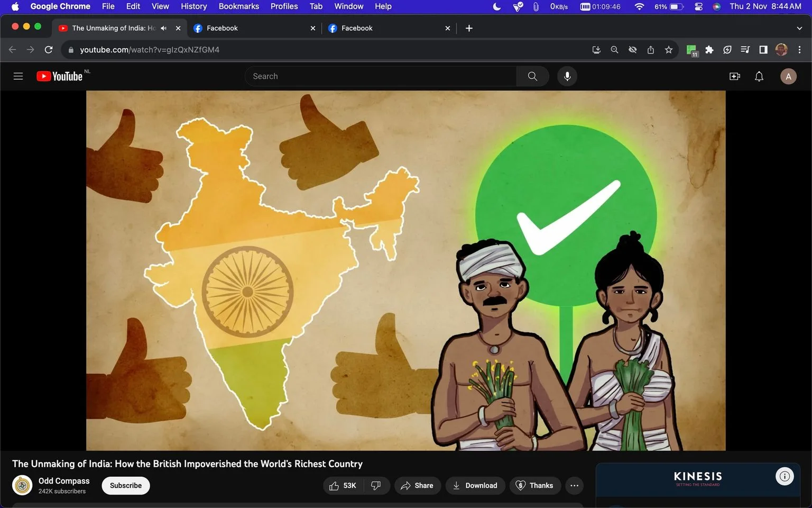812x508 pixels.
Task: Open the Chrome three-dot settings menu
Action: click(x=799, y=50)
